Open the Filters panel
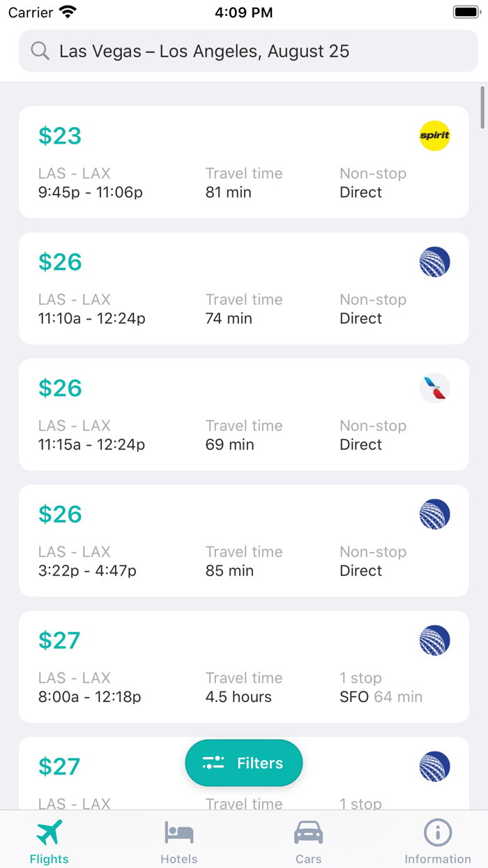 (x=244, y=763)
